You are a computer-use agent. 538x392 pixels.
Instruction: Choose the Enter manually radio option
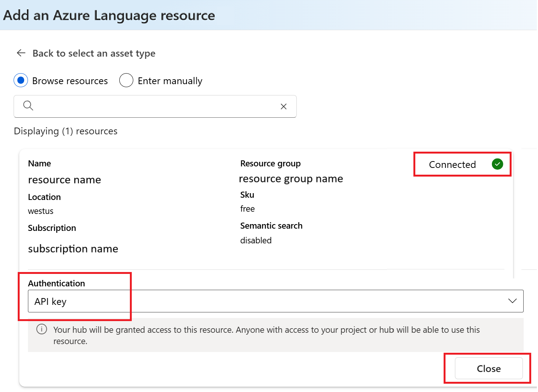point(126,80)
